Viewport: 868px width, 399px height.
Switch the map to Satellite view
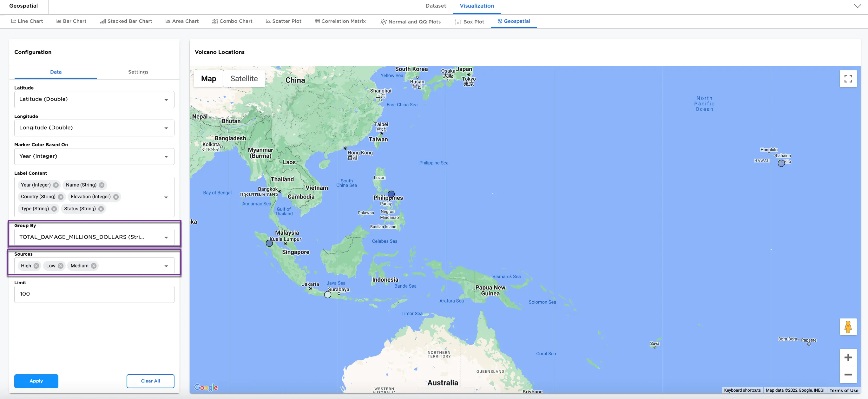pyautogui.click(x=244, y=79)
